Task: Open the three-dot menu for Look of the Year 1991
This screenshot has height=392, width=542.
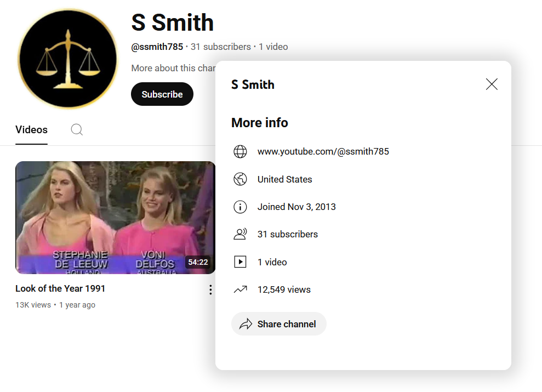Action: click(x=210, y=289)
